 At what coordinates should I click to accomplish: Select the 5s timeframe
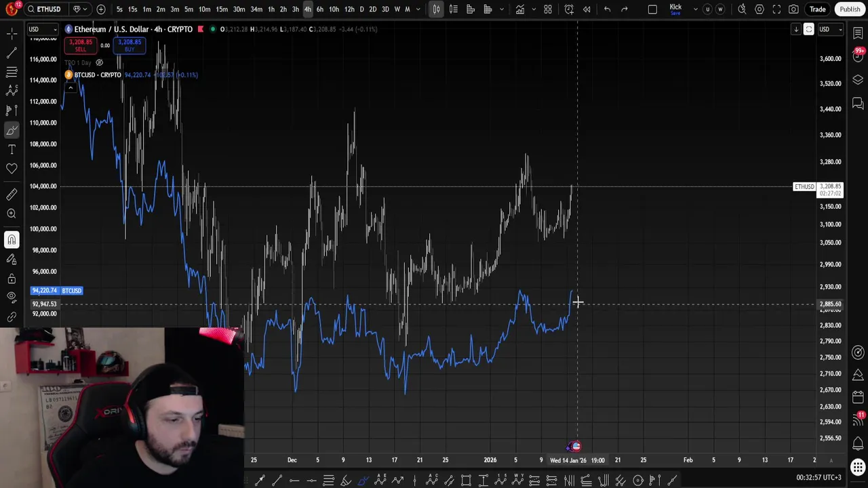[x=119, y=9]
